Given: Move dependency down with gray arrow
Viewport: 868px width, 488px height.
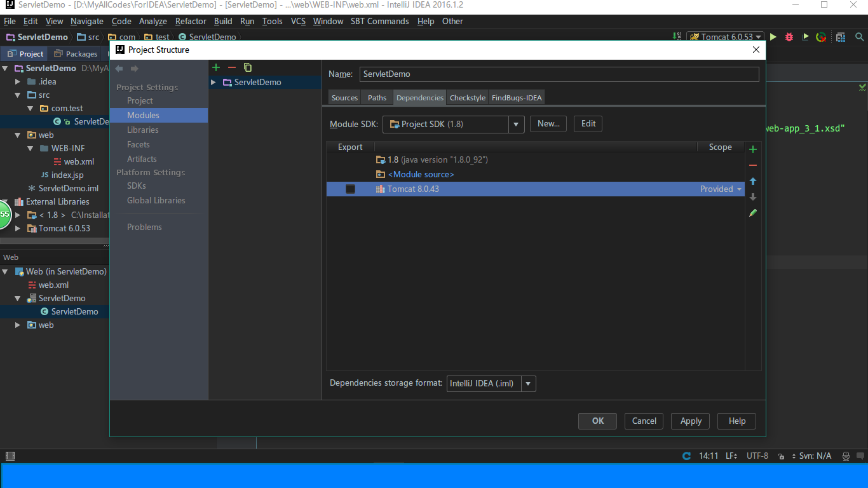Looking at the screenshot, I should tap(753, 197).
